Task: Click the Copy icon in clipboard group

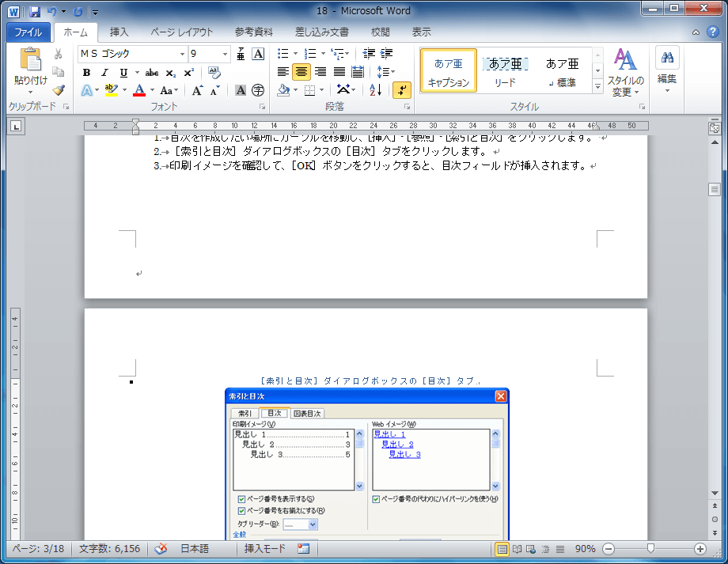Action: [58, 71]
